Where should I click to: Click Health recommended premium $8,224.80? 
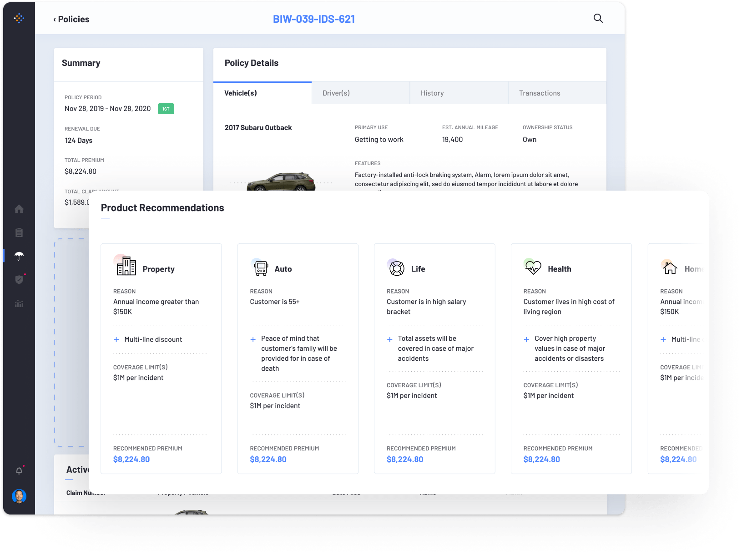pyautogui.click(x=542, y=459)
